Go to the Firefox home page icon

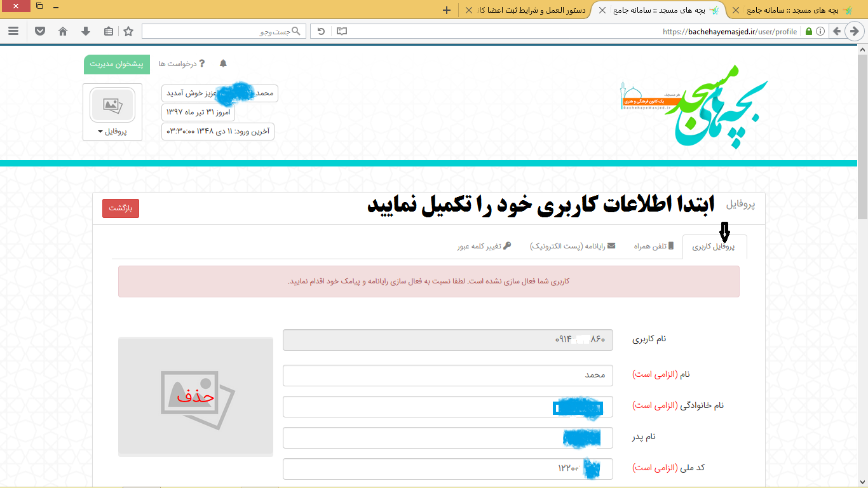pos(63,31)
